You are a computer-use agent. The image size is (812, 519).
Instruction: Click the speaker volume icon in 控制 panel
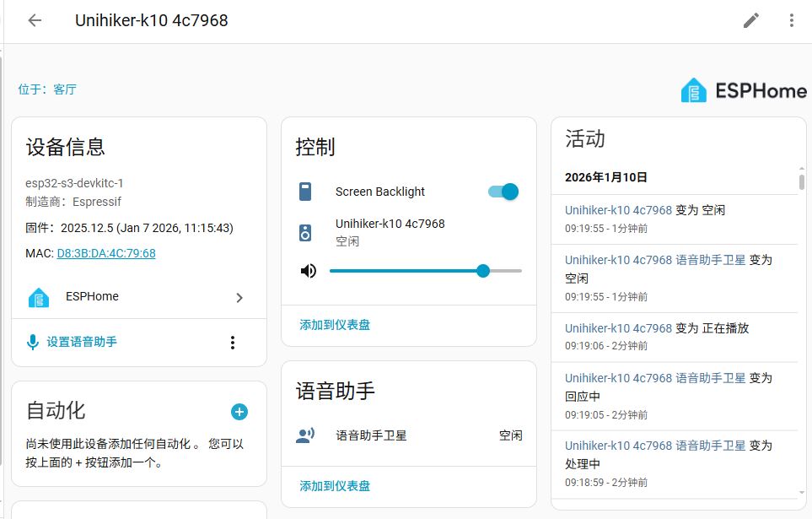[306, 270]
